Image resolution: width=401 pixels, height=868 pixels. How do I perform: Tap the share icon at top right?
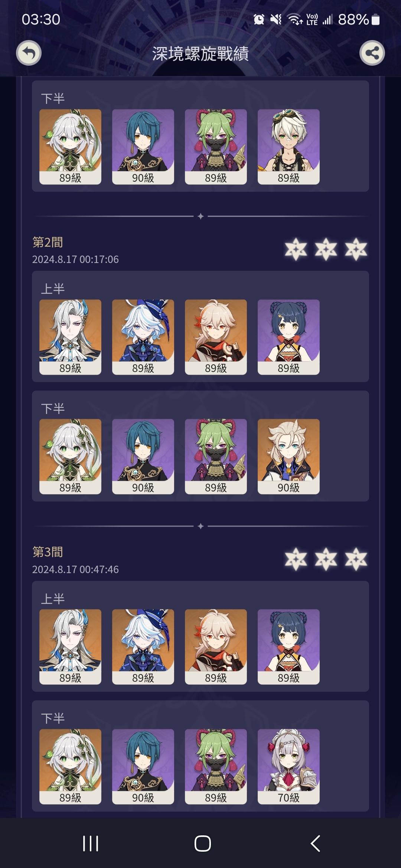click(372, 53)
